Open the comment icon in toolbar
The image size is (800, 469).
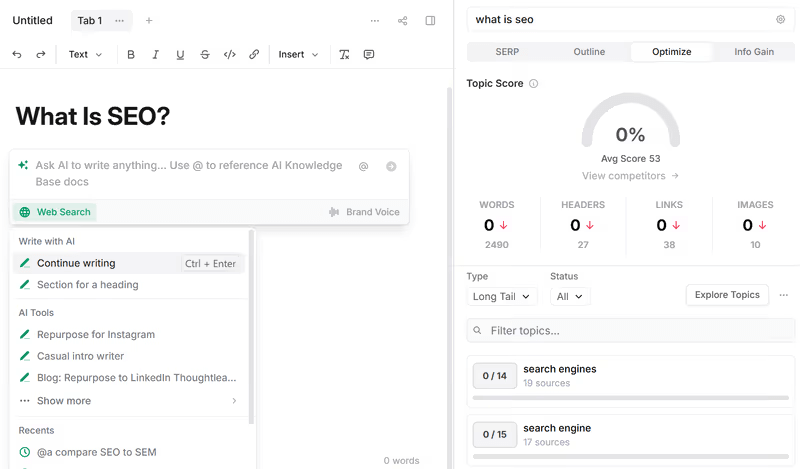click(369, 55)
